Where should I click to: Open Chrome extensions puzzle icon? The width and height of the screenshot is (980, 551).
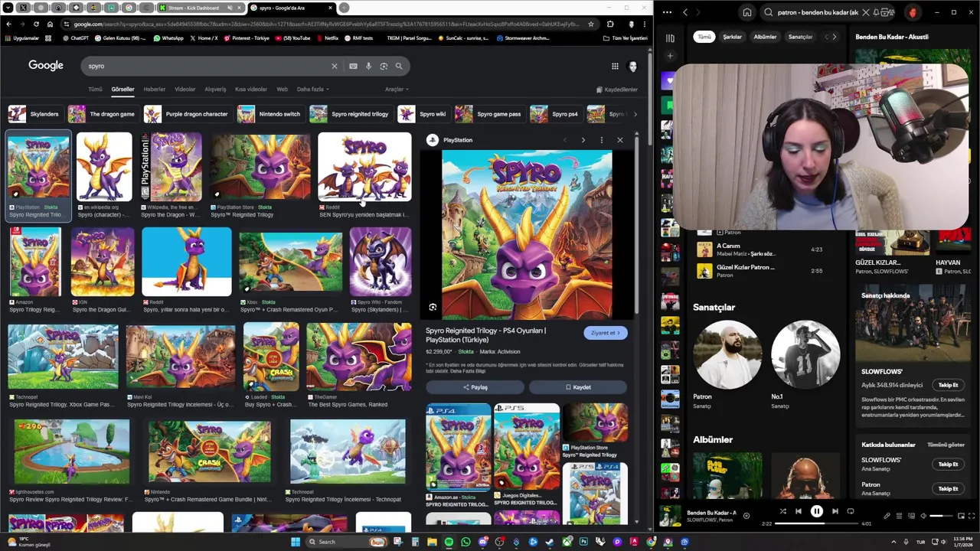tap(610, 24)
